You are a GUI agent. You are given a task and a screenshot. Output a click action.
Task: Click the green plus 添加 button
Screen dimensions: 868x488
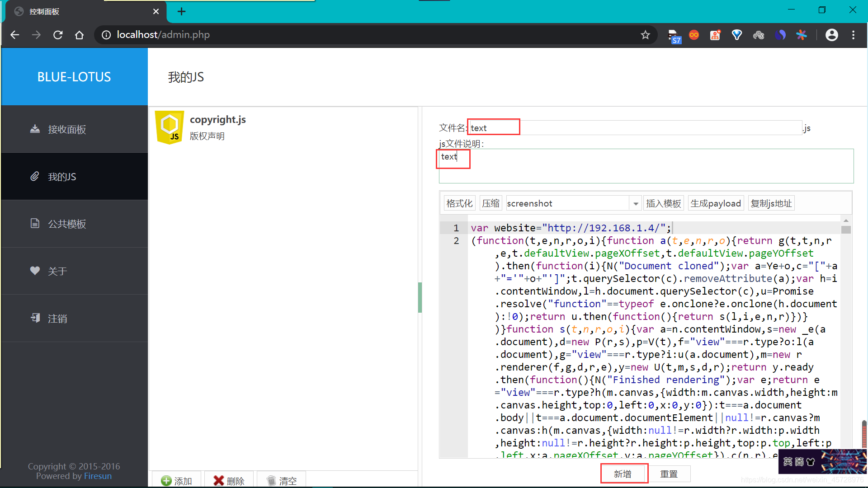tap(177, 480)
